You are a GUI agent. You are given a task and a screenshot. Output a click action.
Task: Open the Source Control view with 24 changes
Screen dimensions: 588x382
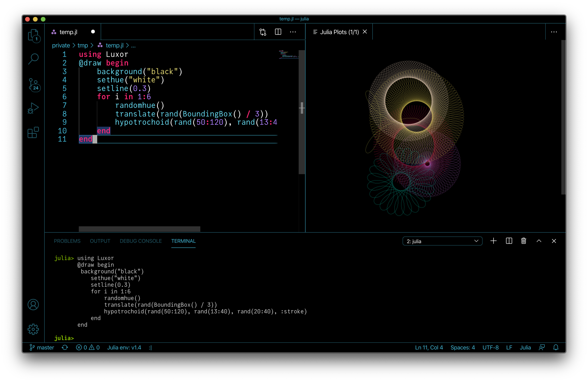33,84
